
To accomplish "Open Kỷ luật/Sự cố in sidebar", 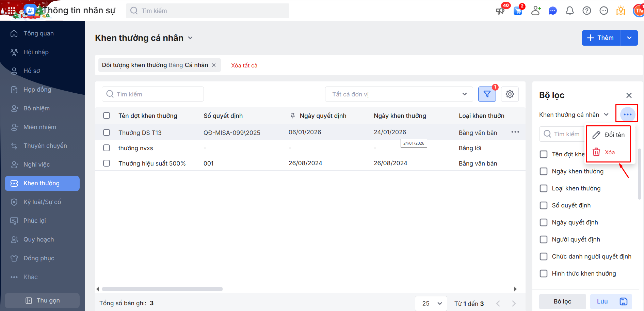I will tap(42, 202).
